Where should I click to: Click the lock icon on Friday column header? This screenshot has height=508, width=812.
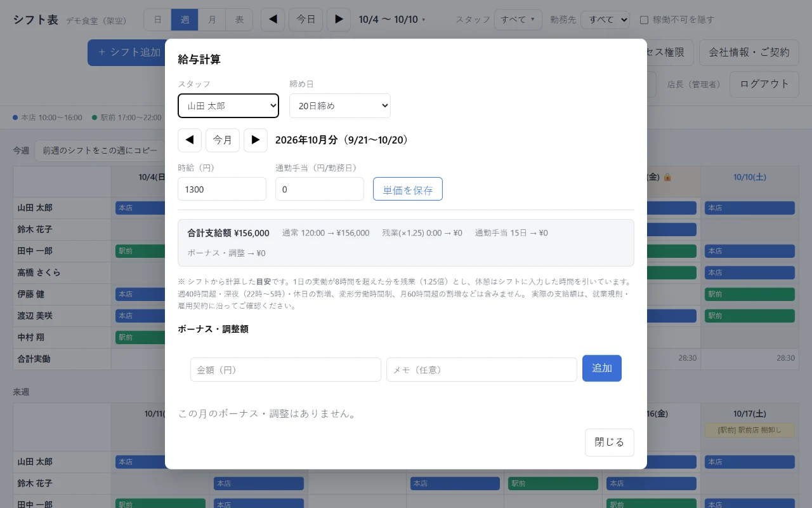[667, 177]
